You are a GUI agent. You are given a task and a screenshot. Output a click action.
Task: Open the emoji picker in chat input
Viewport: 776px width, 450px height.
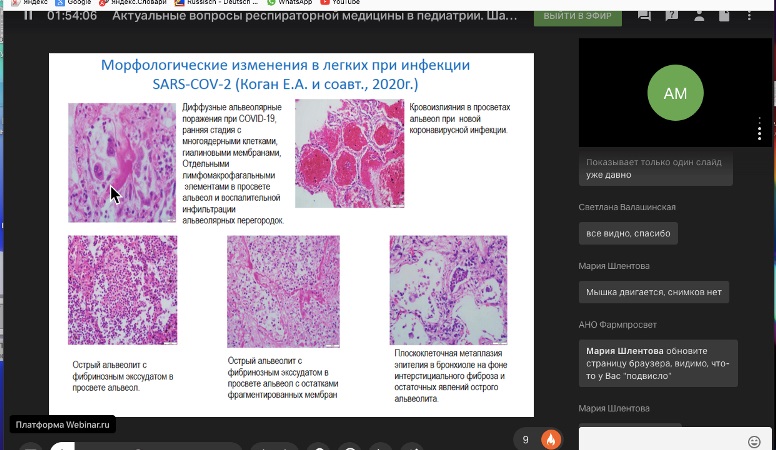754,442
